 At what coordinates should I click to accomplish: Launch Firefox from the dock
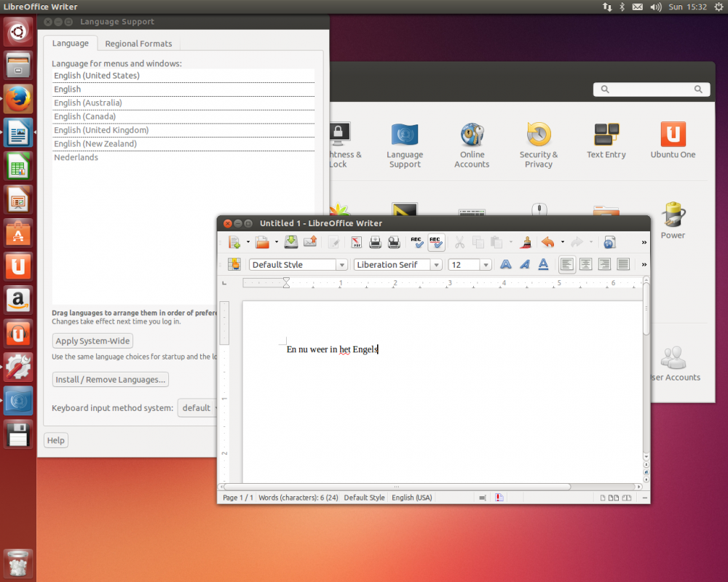click(18, 100)
